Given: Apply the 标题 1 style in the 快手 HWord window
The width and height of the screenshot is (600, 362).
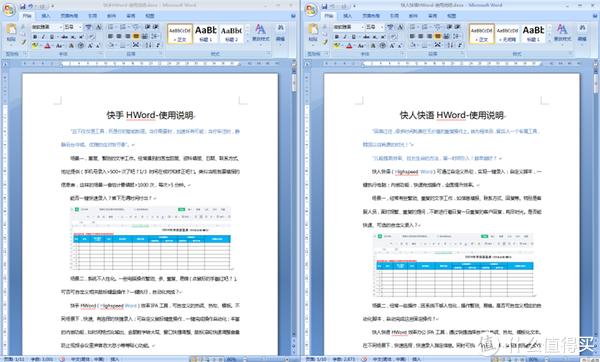Looking at the screenshot, I should coord(205,34).
